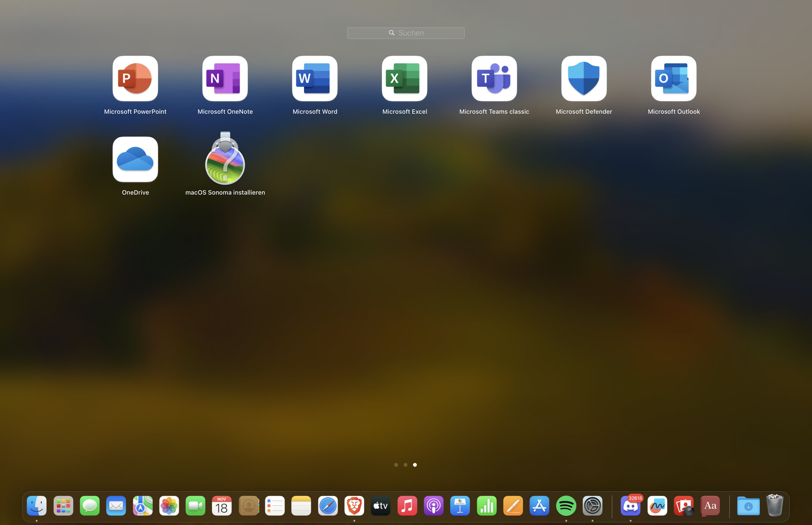Viewport: 812px width, 525px height.
Task: Open Safari from the Dock
Action: click(327, 506)
